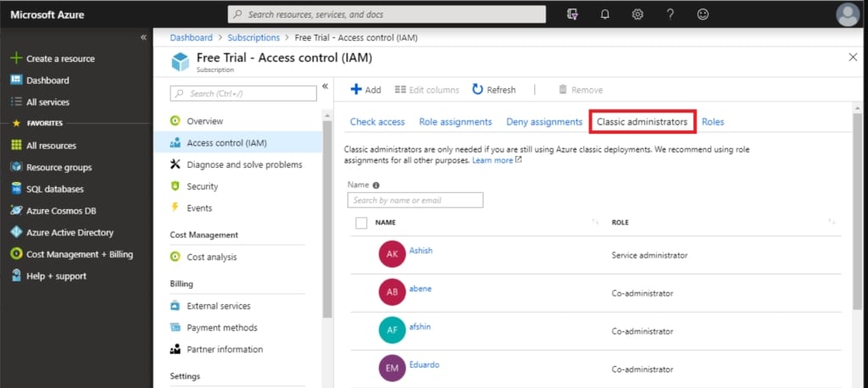Viewport: 868px width, 388px height.
Task: Click the Service administrator role text
Action: [x=649, y=255]
